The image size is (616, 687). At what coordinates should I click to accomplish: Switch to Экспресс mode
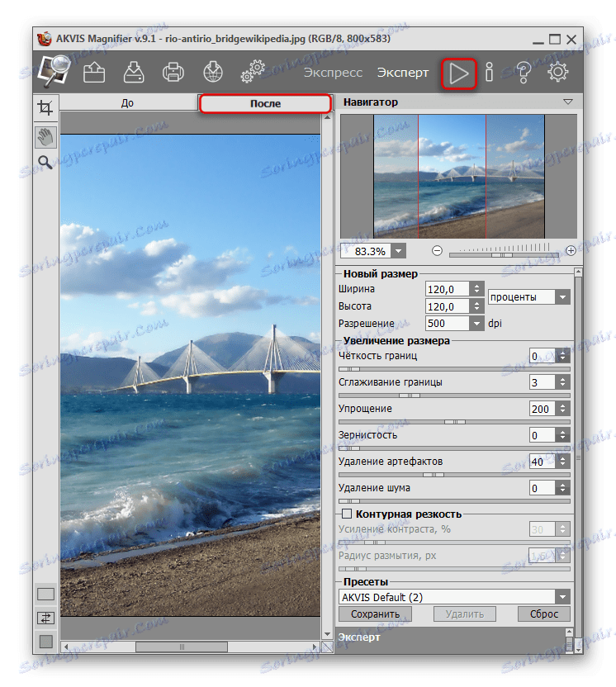click(x=333, y=73)
